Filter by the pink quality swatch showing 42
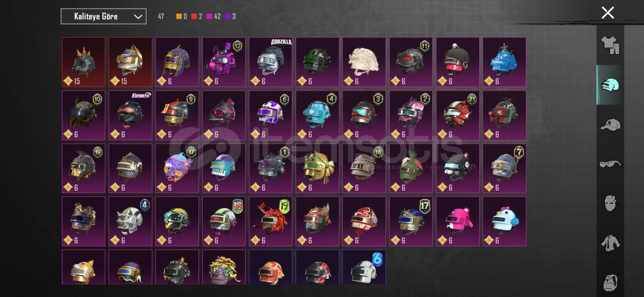The width and height of the screenshot is (644, 297). click(209, 16)
